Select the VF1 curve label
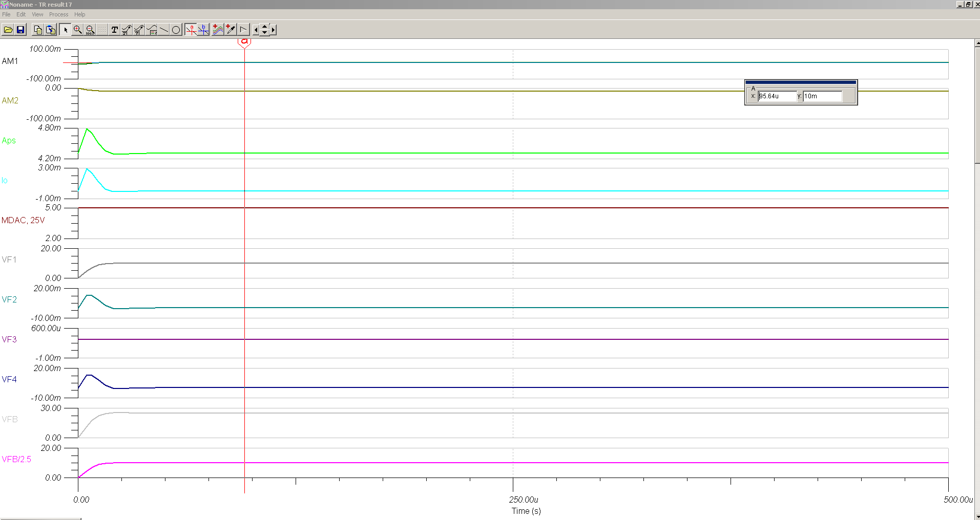Image resolution: width=980 pixels, height=520 pixels. pyautogui.click(x=9, y=260)
